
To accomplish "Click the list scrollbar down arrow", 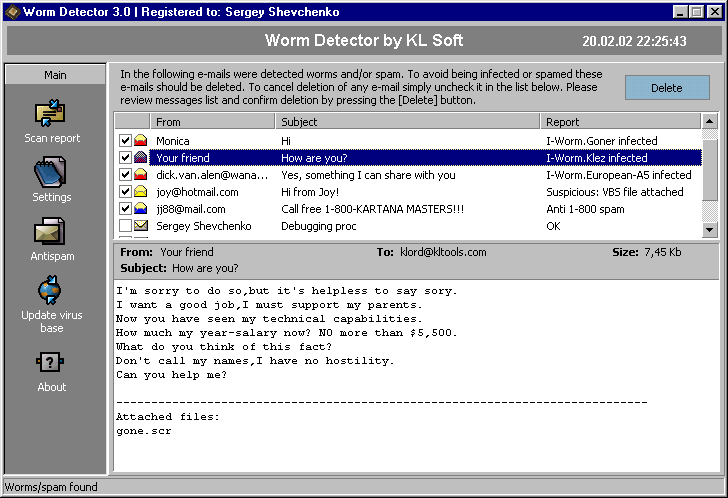I will 709,229.
